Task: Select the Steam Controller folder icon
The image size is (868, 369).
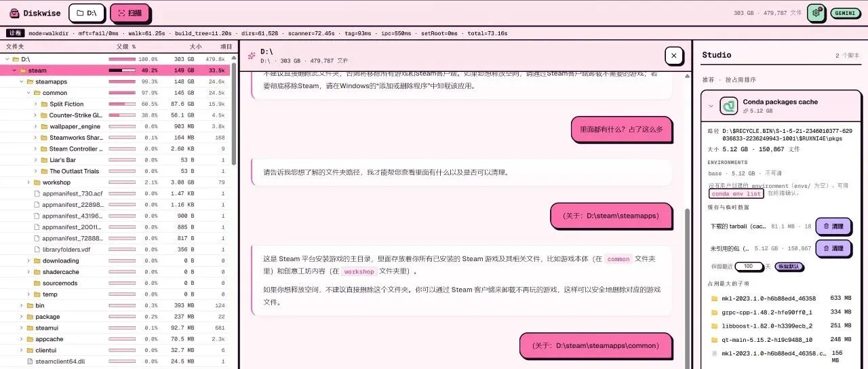Action: pos(43,149)
